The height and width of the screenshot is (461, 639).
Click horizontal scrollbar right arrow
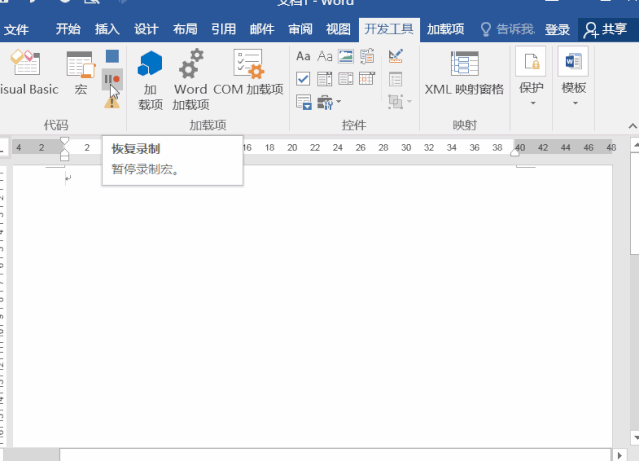tap(619, 455)
